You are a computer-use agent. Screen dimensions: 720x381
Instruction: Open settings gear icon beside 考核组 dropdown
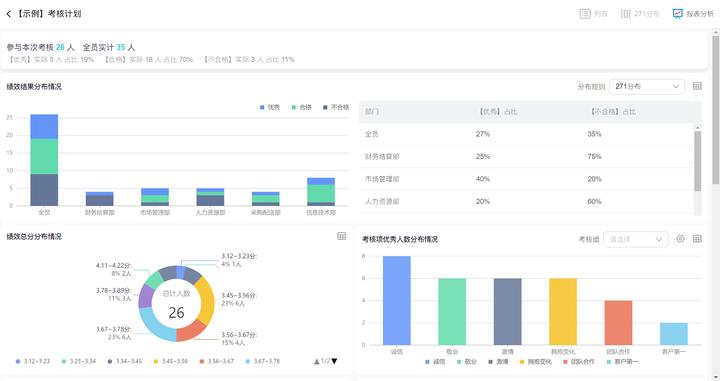pyautogui.click(x=680, y=239)
